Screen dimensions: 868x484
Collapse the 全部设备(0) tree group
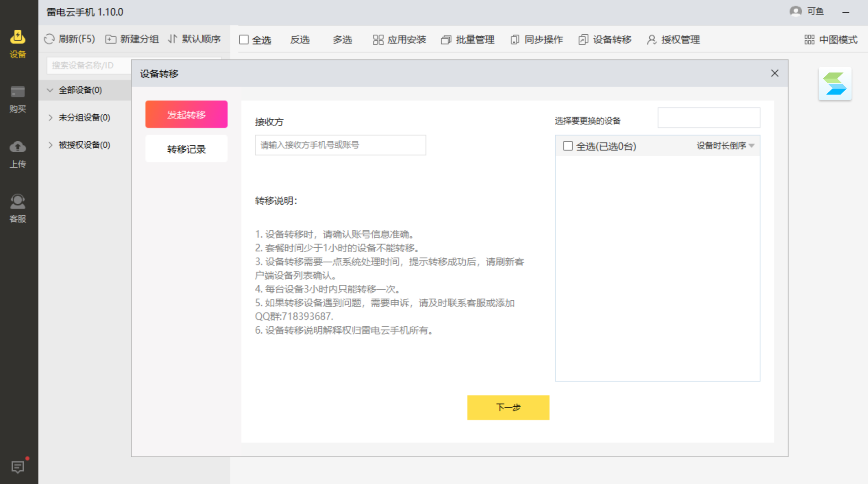[x=50, y=90]
